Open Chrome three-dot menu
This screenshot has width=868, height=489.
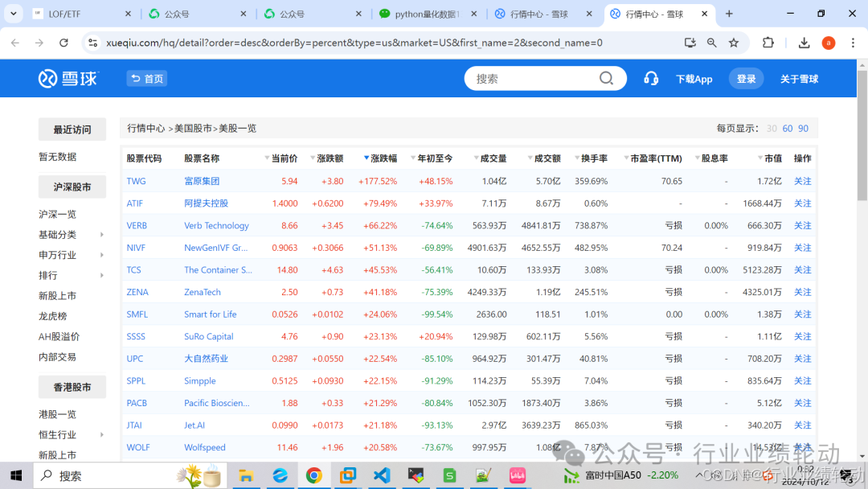(853, 43)
